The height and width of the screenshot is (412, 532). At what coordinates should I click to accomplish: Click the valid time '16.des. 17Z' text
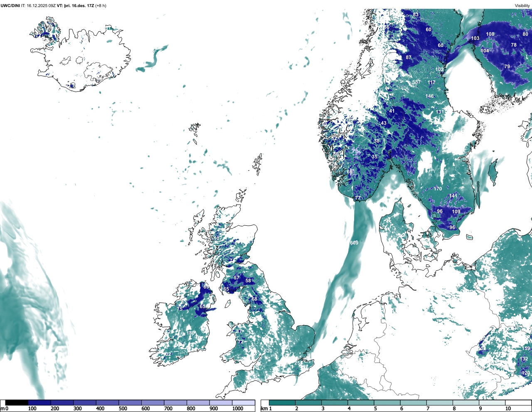click(x=82, y=6)
